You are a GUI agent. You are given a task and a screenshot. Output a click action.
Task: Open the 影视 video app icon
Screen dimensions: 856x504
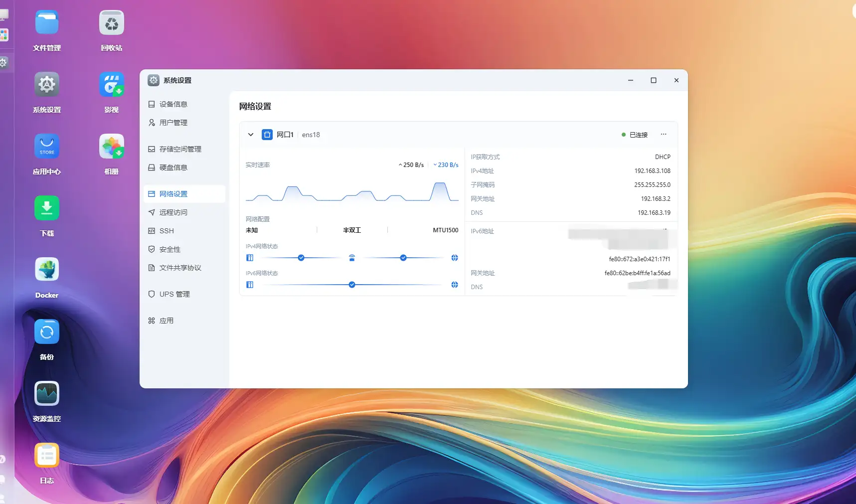[112, 85]
